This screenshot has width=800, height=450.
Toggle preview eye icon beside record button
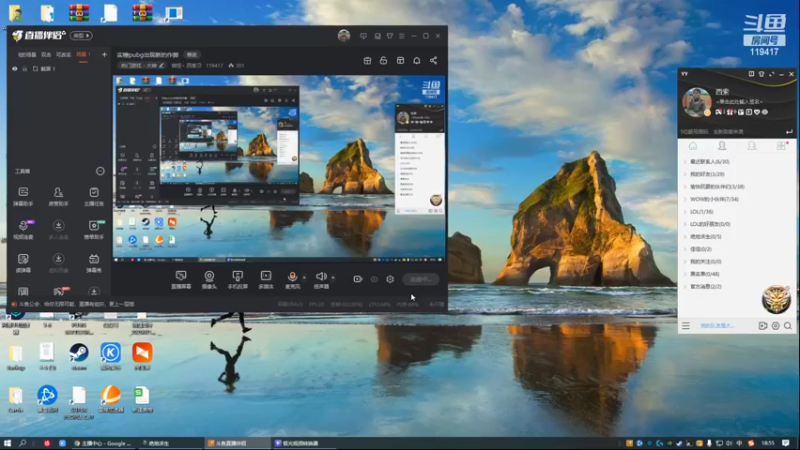click(x=374, y=279)
